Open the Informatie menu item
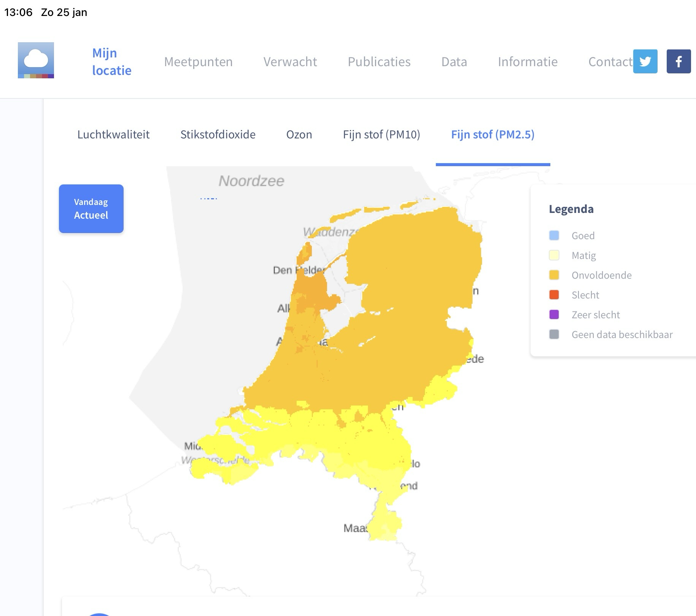Screen dimensions: 696x616 pyautogui.click(x=528, y=62)
